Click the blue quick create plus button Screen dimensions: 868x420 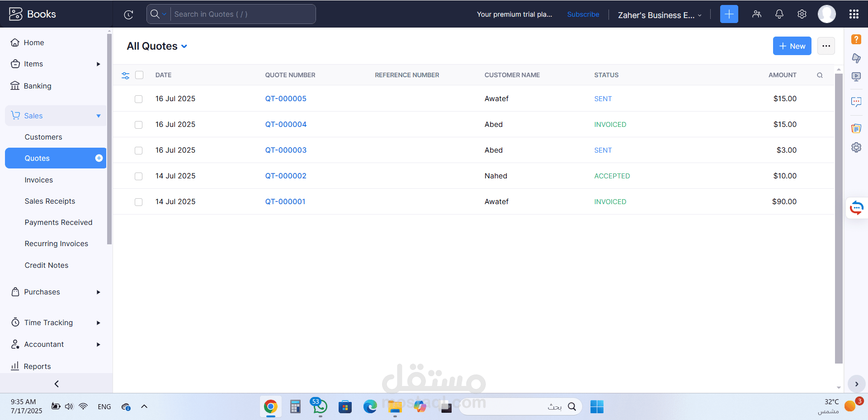729,14
